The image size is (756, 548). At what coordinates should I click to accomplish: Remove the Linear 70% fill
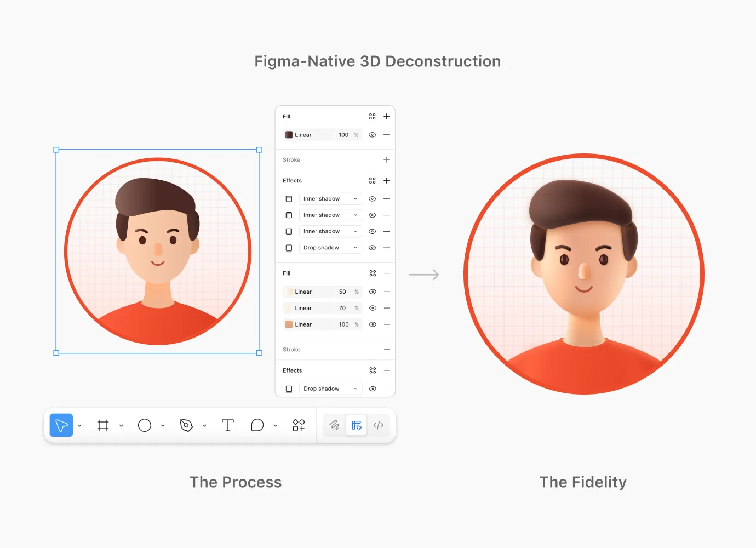387,308
